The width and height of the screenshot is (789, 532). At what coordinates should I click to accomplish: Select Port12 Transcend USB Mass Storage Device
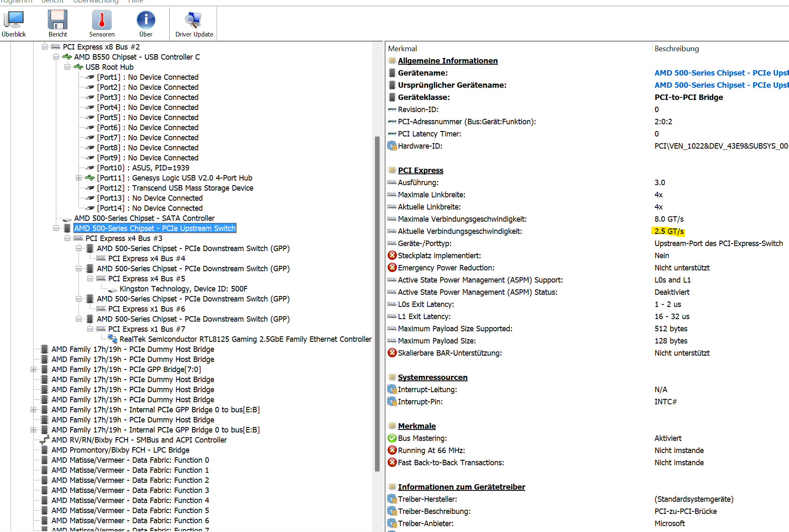point(175,188)
